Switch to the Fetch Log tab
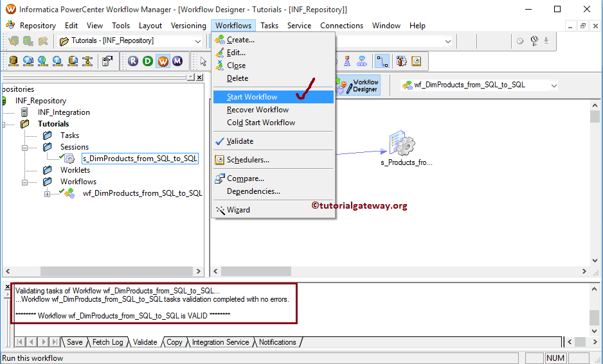This screenshot has width=603, height=364. tap(108, 342)
